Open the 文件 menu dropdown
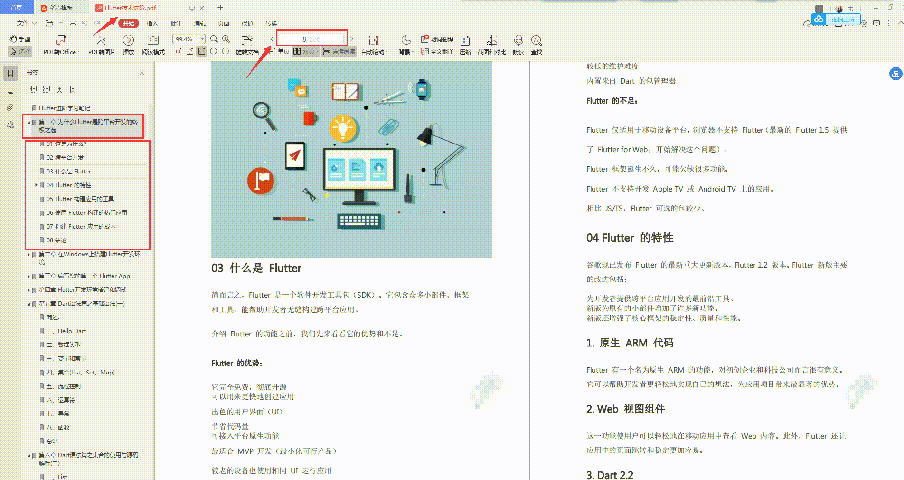 coord(27,23)
